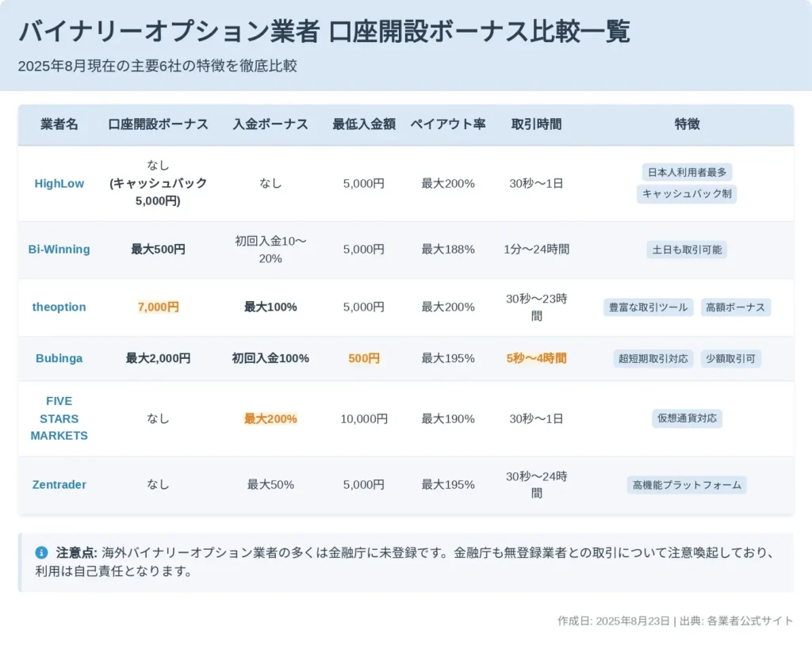The width and height of the screenshot is (812, 649).
Task: Select the 高額ボーナス feature tag
Action: click(735, 307)
